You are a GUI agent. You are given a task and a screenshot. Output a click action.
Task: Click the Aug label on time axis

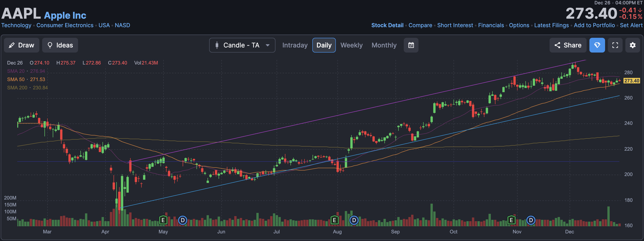tap(337, 232)
